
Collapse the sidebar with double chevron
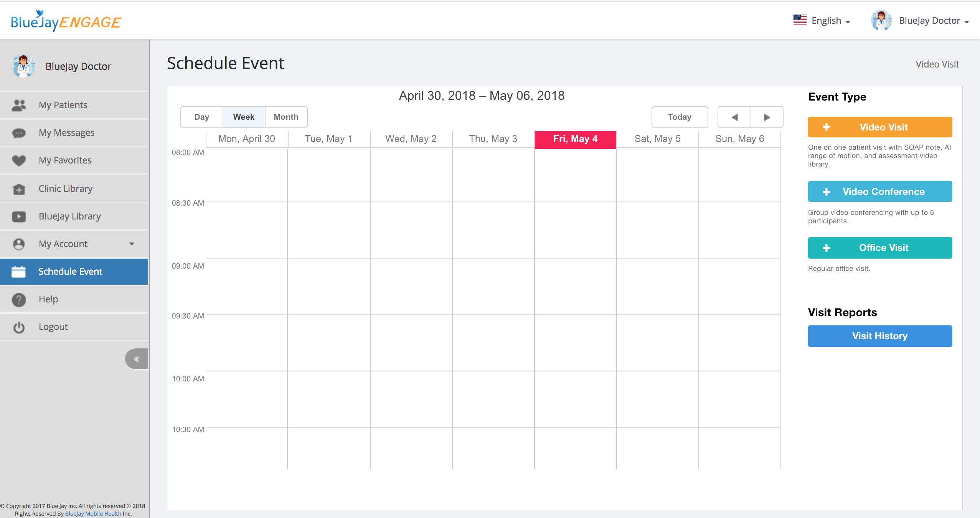(137, 359)
